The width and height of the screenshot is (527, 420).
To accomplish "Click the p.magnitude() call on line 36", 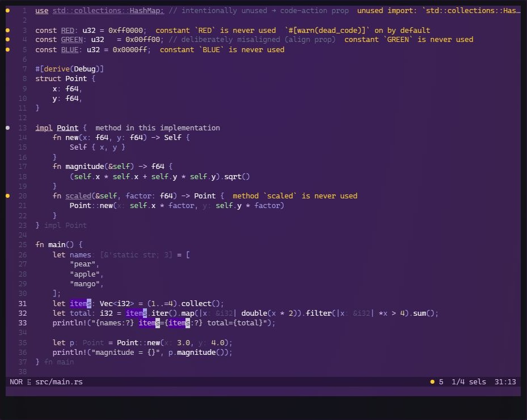I will point(199,353).
